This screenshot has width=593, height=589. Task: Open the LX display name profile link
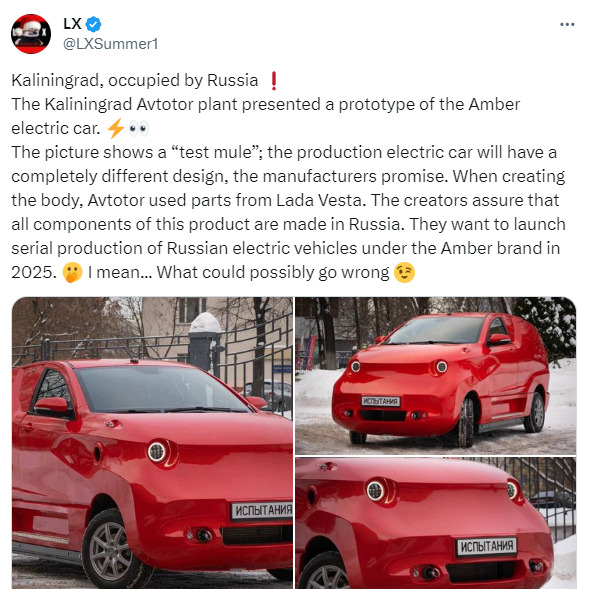[72, 24]
